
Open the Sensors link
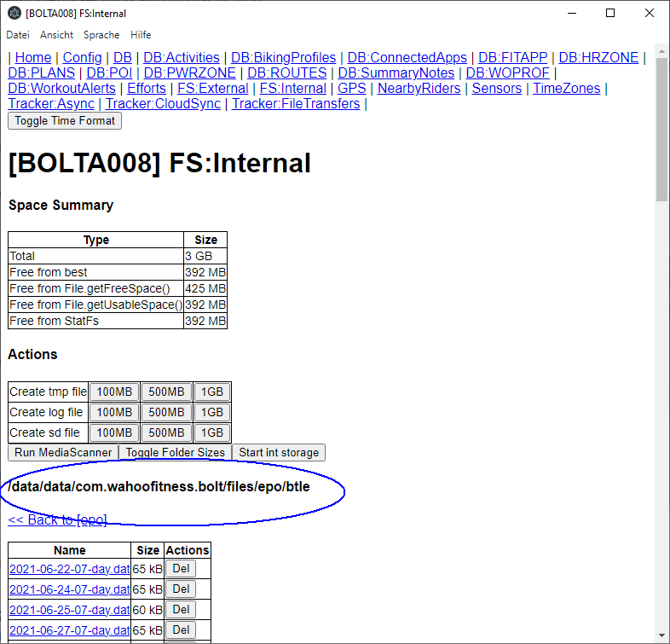(x=496, y=88)
